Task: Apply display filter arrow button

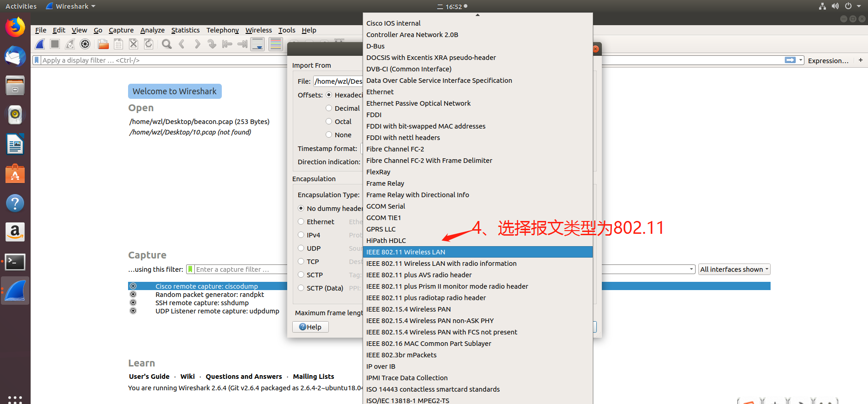Action: click(790, 60)
